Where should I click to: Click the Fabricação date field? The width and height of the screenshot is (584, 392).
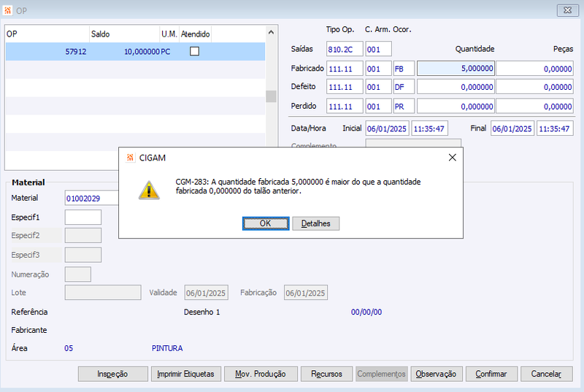(306, 293)
